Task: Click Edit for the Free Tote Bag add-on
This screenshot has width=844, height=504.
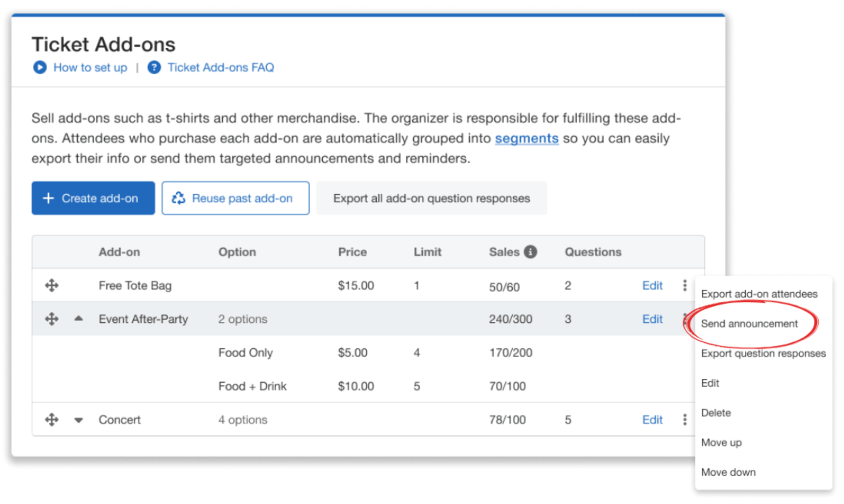Action: click(x=652, y=285)
